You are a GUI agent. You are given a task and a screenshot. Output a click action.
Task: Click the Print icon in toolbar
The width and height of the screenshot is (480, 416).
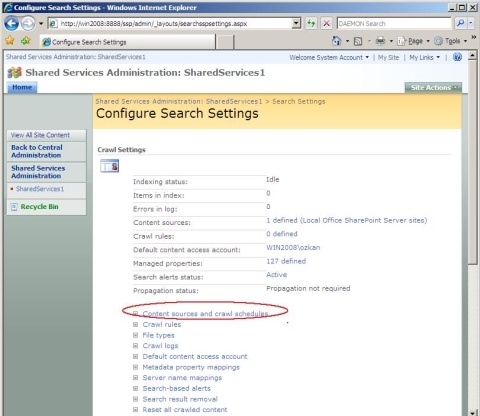(380, 41)
